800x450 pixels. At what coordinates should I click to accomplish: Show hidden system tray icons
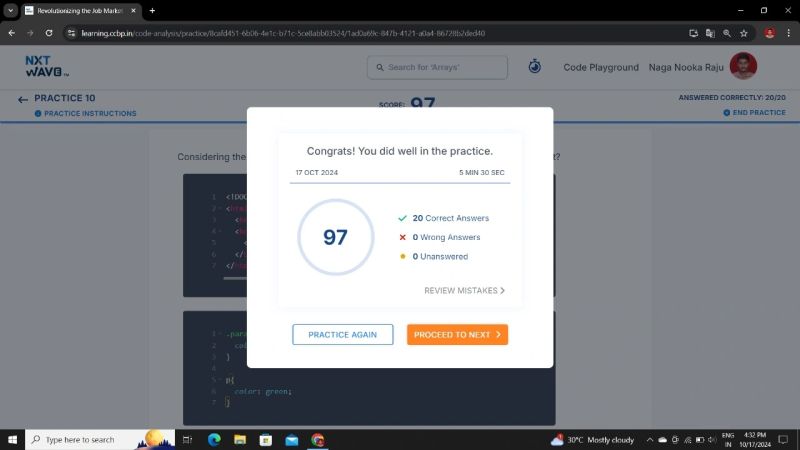[x=649, y=439]
